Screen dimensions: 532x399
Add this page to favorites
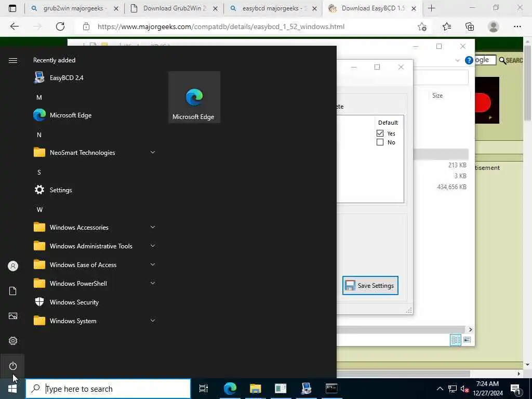coord(422,26)
